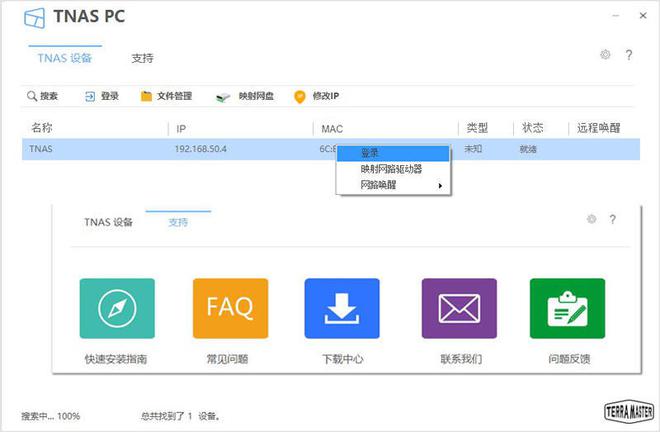Click the 问题反馈 label
660x432 pixels.
point(569,359)
